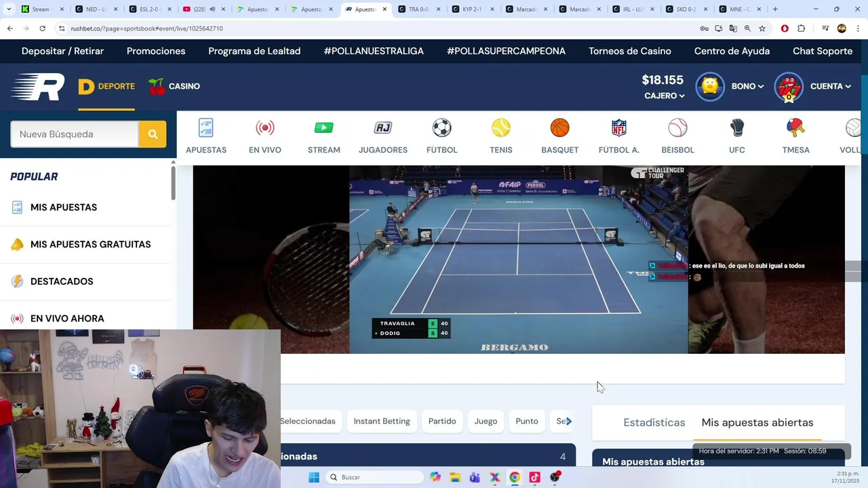The height and width of the screenshot is (488, 868).
Task: Click the Cuenta profile avatar
Action: click(x=789, y=87)
